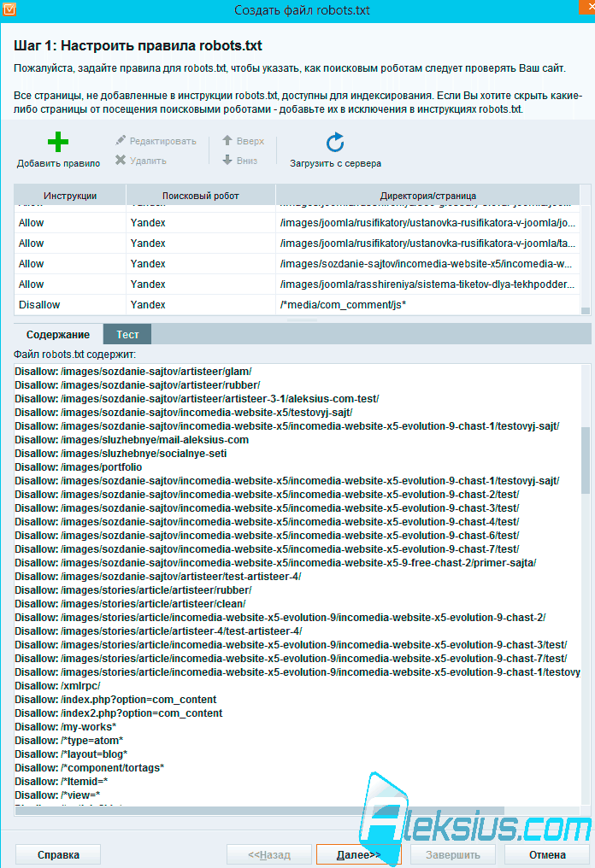Click the down arrow Вниз icon

click(227, 161)
